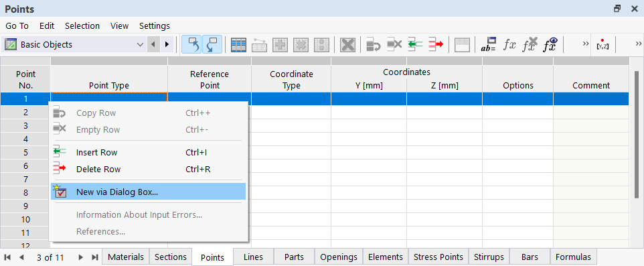Toggle the second table-graphic sync button
Image resolution: width=644 pixels, height=266 pixels.
coord(212,44)
